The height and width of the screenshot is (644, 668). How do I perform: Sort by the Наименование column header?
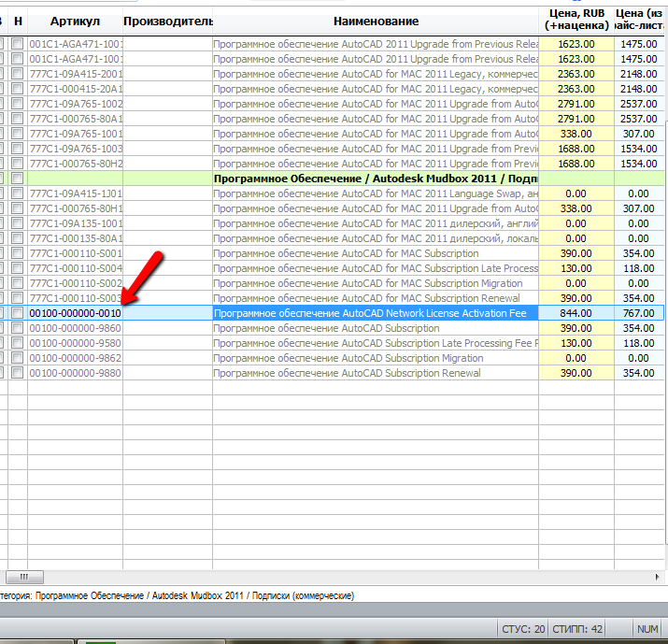[376, 21]
